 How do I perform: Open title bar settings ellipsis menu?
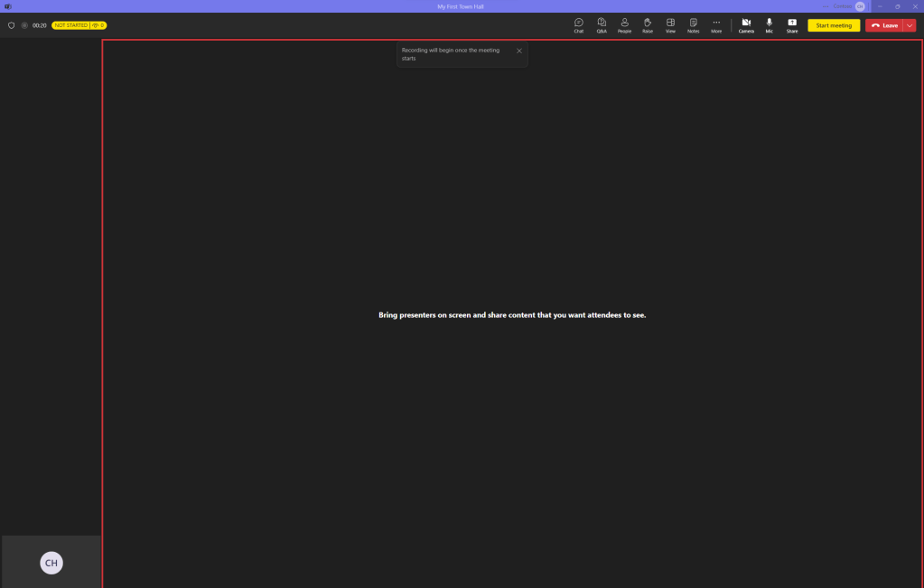(x=826, y=6)
